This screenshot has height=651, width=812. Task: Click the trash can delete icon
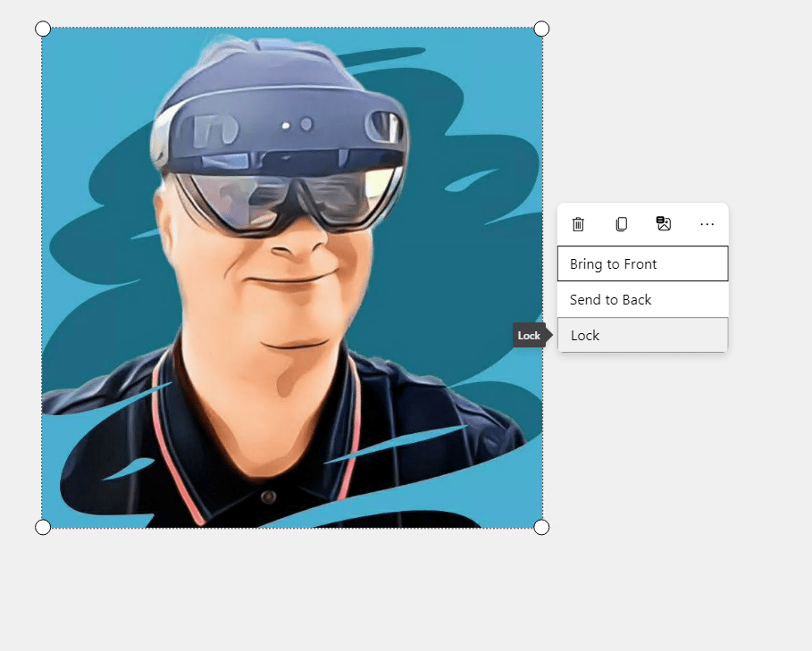click(578, 224)
